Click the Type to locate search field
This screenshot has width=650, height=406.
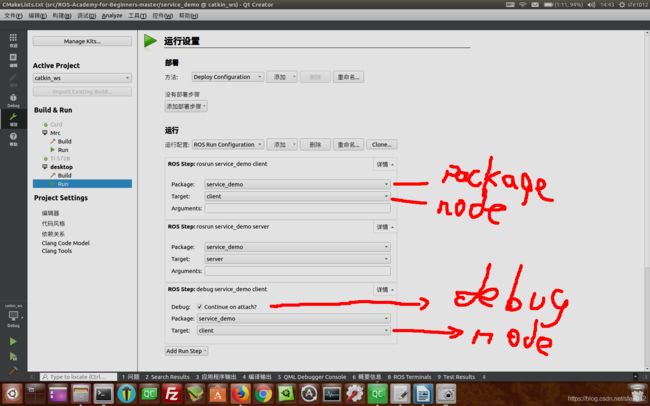tap(79, 377)
